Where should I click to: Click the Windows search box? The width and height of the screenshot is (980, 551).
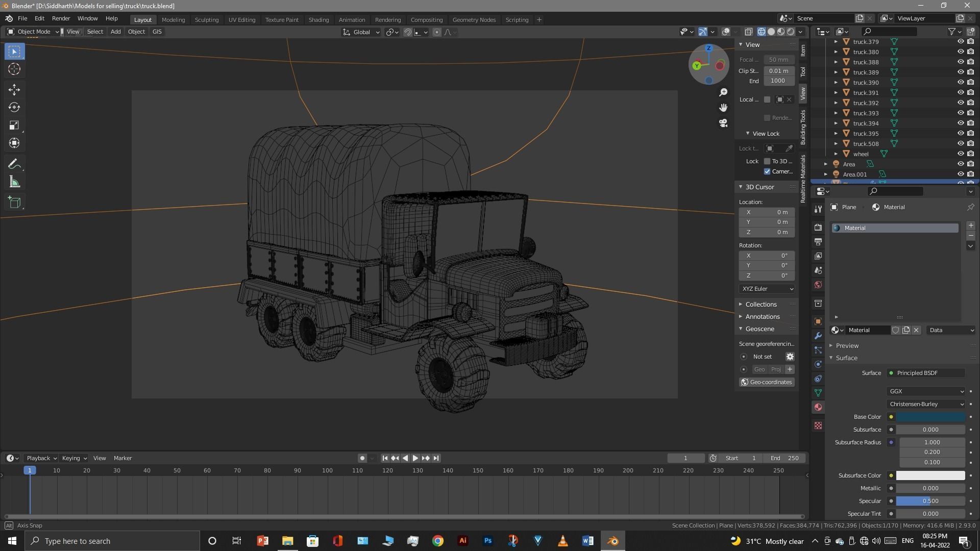click(x=112, y=541)
